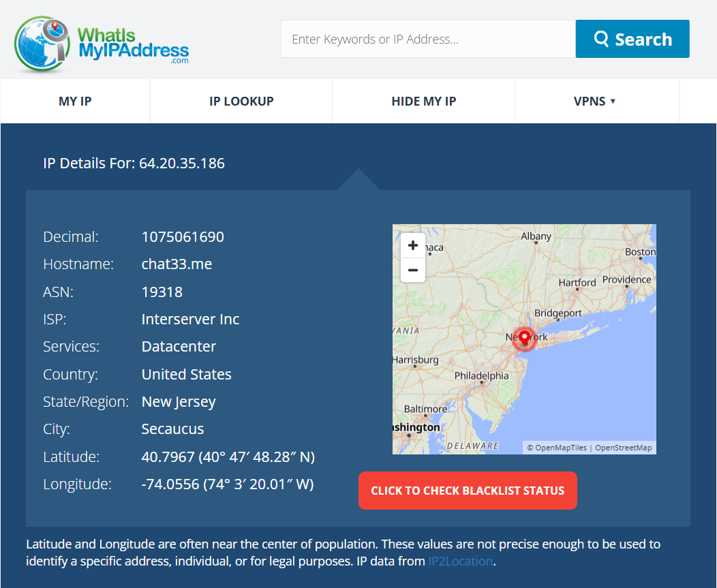Click the red location pin on map
Viewport: 717px width, 588px height.
(x=525, y=339)
